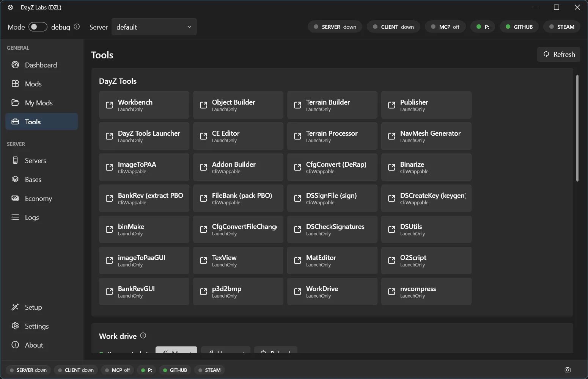
Task: Click the bottom STEAM status entry
Action: [209, 370]
